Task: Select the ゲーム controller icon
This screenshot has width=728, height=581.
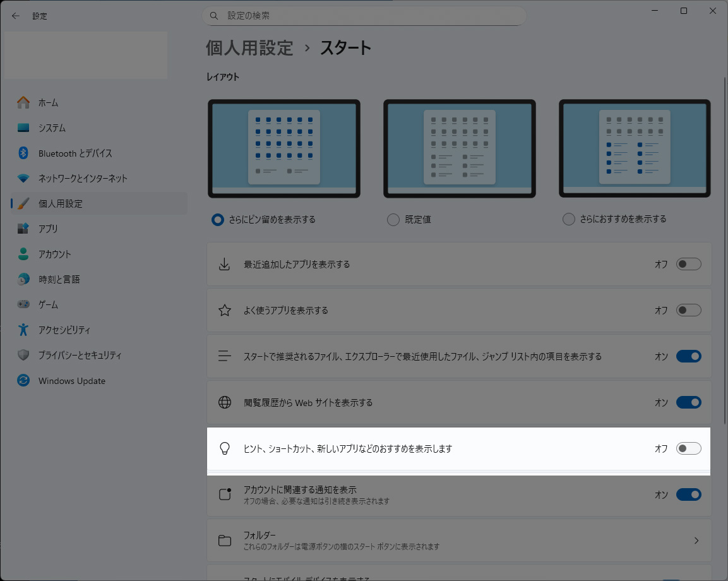Action: pyautogui.click(x=23, y=304)
